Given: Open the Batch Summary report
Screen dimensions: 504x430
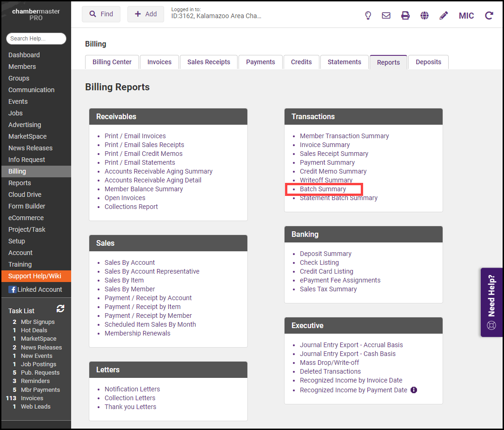Looking at the screenshot, I should coord(323,189).
